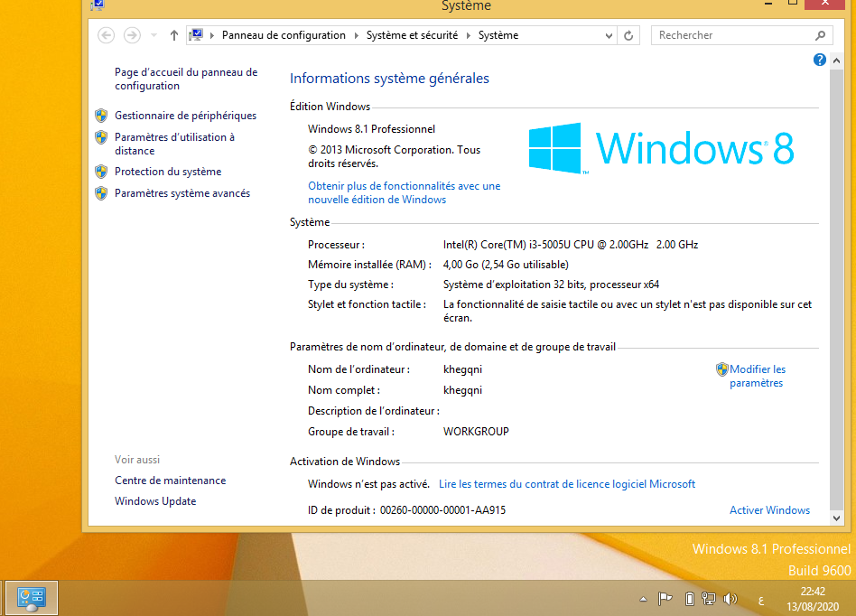This screenshot has height=616, width=856.
Task: Open recent locations dropdown beside Forward arrow
Action: (154, 35)
